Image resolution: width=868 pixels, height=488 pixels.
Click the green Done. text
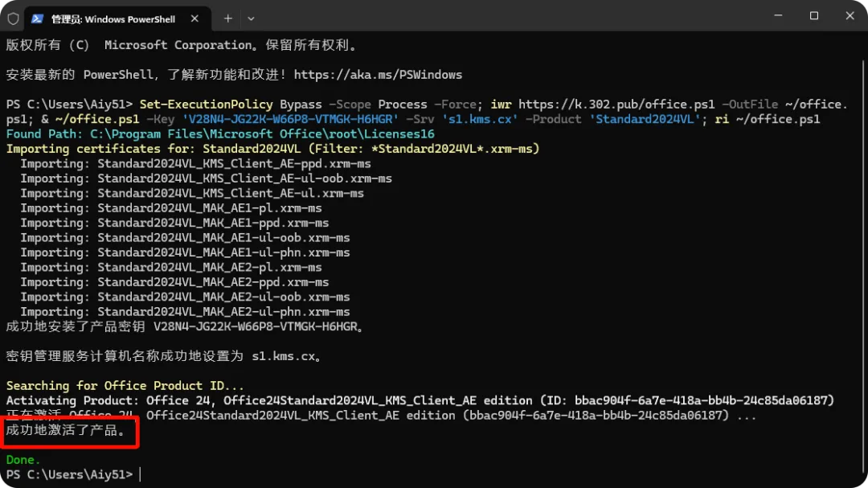23,460
